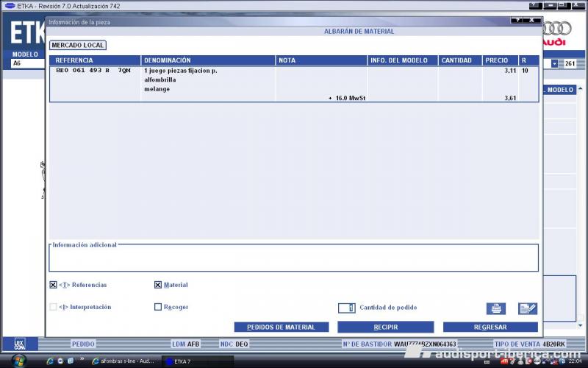Click the edit note pencil icon
Screen dimensions: 588x368
[528, 308]
